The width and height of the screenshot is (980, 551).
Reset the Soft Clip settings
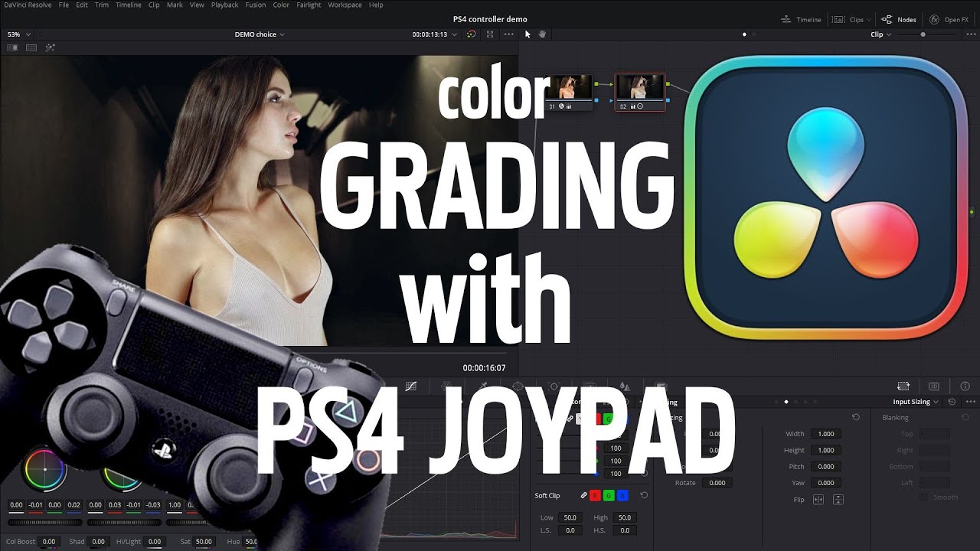click(644, 496)
